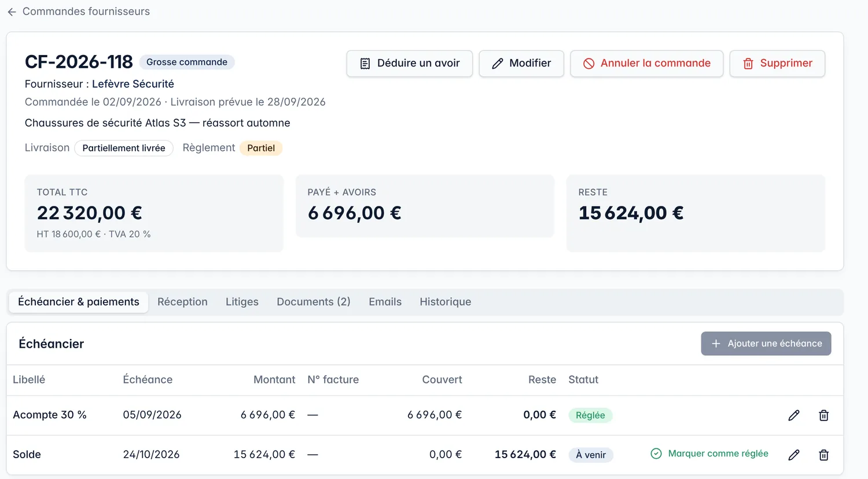Click the Couvert column header
This screenshot has width=868, height=479.
(442, 379)
